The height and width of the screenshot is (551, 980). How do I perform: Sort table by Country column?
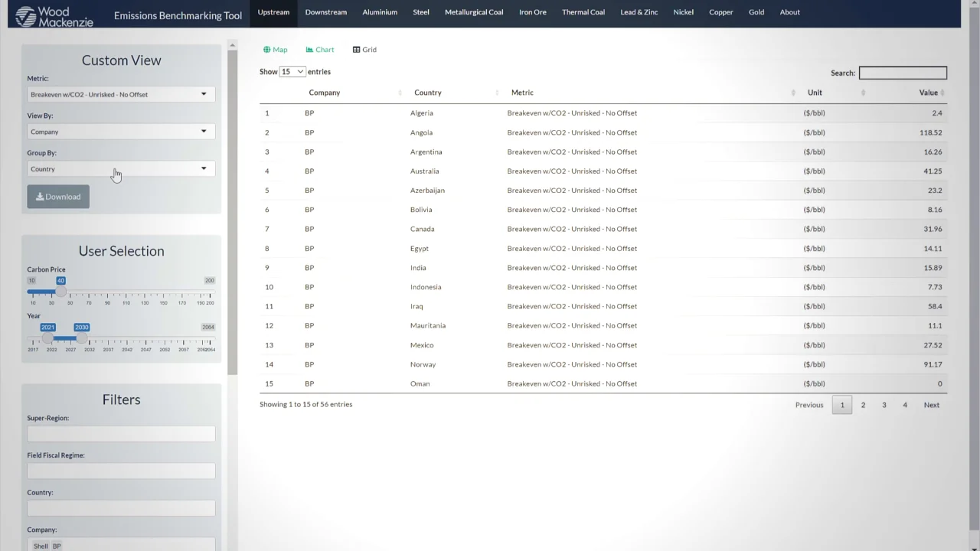[428, 93]
